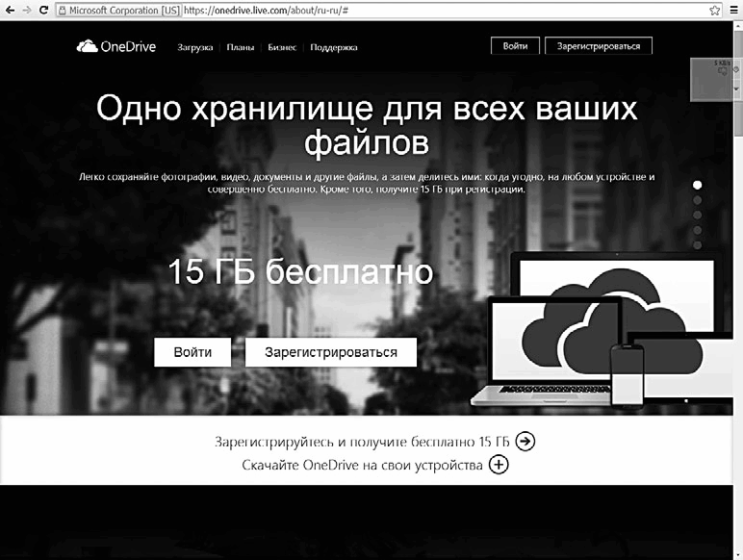
Task: Open the Зарегистрируйтесь и получите бесплатно 15 ГБ link
Action: (x=362, y=442)
